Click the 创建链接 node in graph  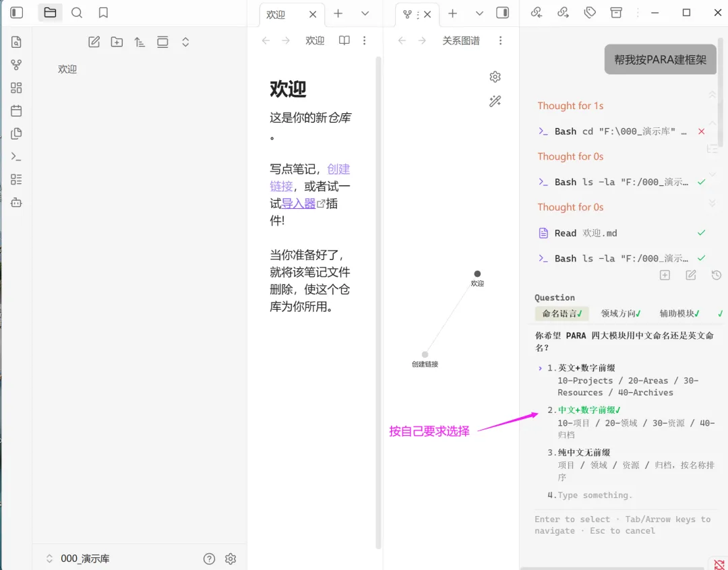coord(425,354)
